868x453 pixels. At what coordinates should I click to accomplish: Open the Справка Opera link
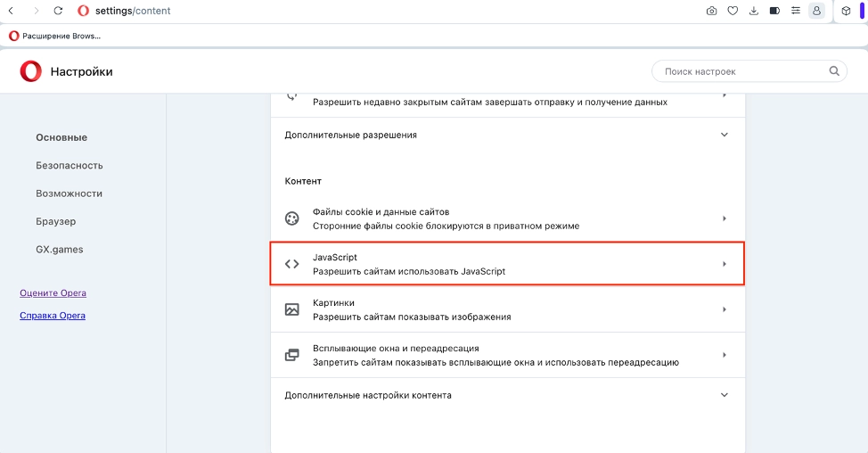point(53,316)
